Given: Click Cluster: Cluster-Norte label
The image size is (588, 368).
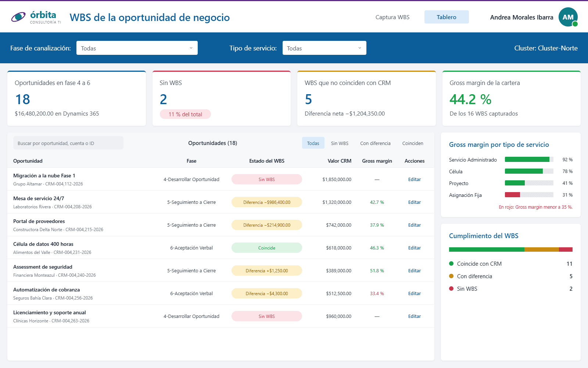Looking at the screenshot, I should coord(546,48).
